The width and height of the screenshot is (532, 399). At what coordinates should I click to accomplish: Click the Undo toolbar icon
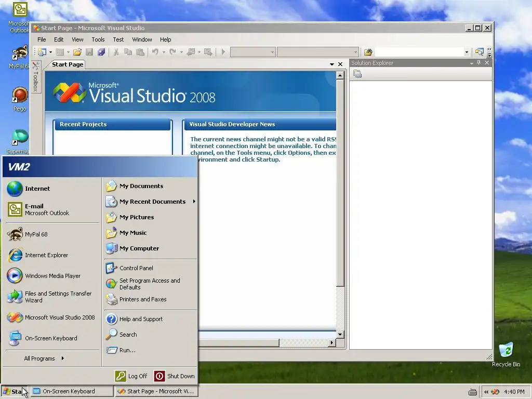click(x=155, y=52)
